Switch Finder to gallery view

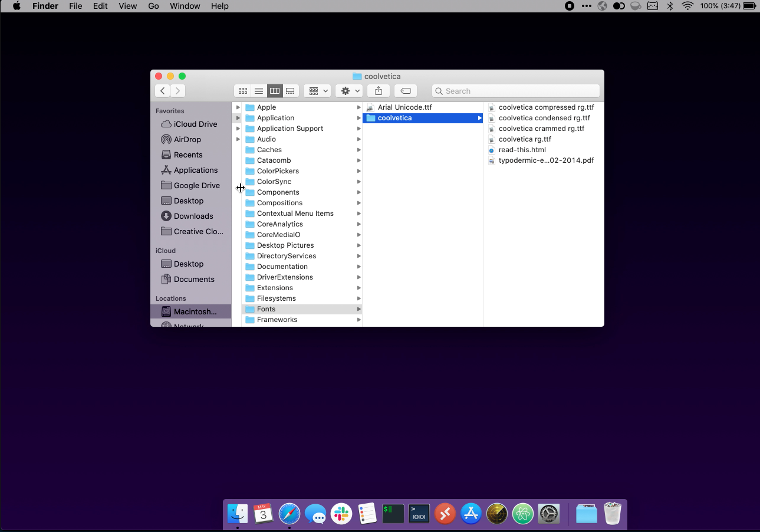coord(290,91)
